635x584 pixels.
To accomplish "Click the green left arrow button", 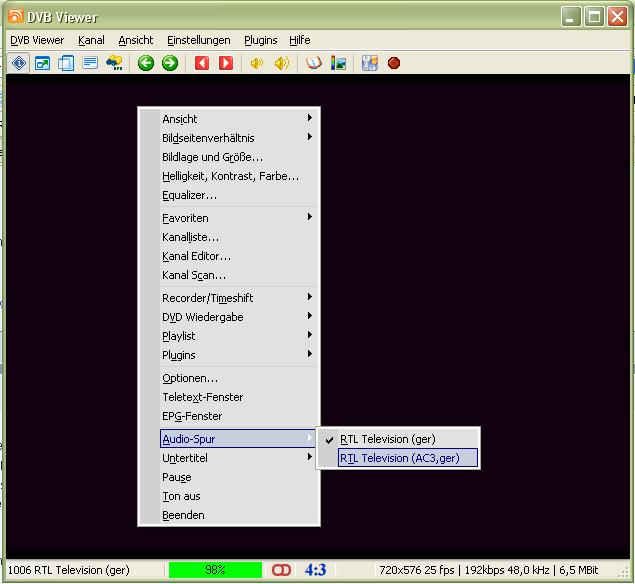I will [146, 63].
